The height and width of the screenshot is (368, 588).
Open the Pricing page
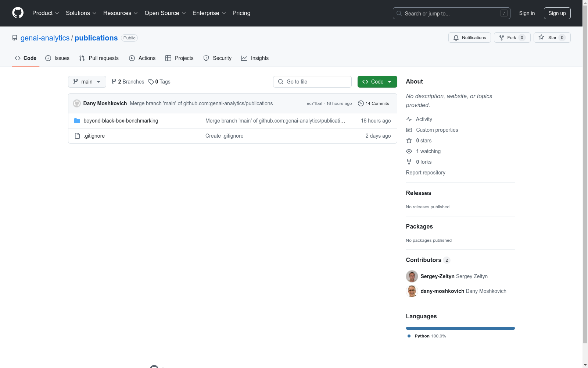(x=241, y=13)
